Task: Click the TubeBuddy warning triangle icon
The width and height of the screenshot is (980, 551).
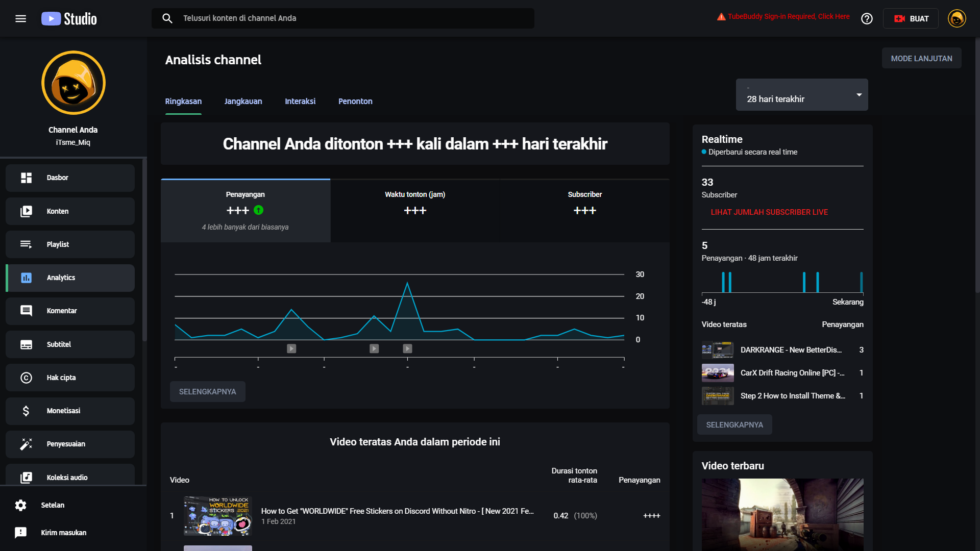Action: [x=721, y=17]
